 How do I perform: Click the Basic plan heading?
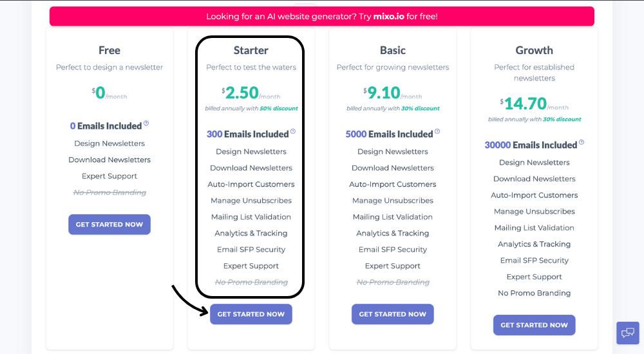coord(393,50)
